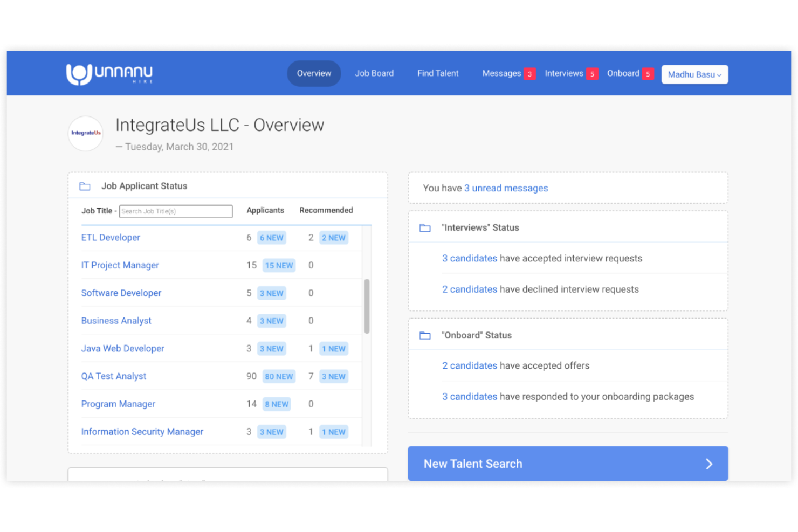Switch to the Job Board tab
Image resolution: width=798 pixels, height=532 pixels.
point(374,73)
